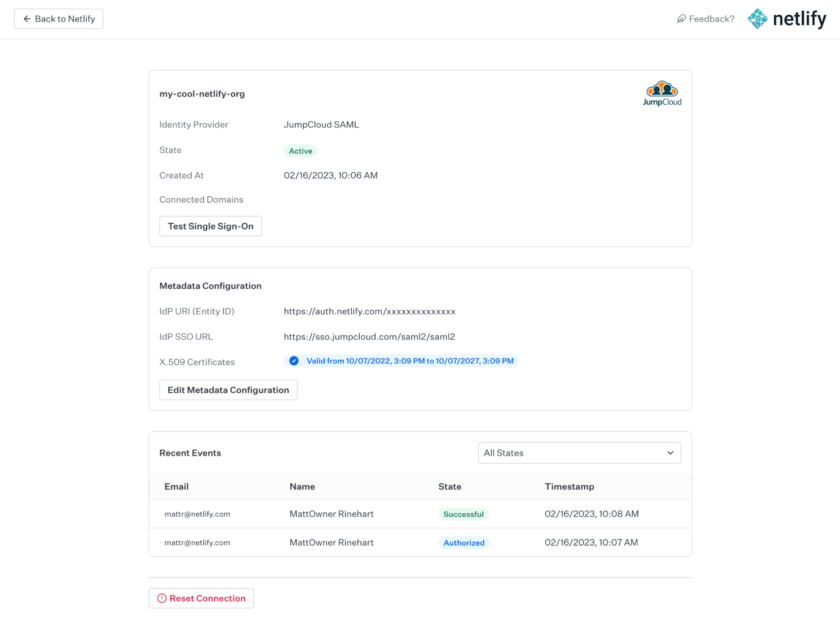Screen dimensions: 840x625
Task: Go Back to Netlify
Action: pyautogui.click(x=59, y=19)
